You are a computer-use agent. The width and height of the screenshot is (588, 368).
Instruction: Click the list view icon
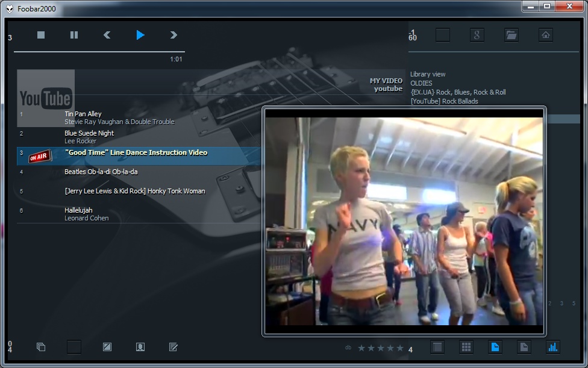[x=437, y=347]
